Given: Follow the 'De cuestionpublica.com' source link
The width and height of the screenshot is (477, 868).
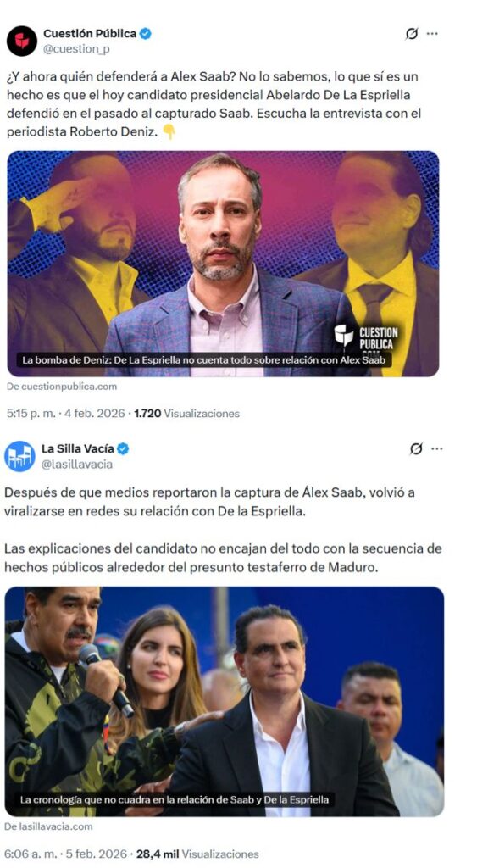Looking at the screenshot, I should coord(62,387).
